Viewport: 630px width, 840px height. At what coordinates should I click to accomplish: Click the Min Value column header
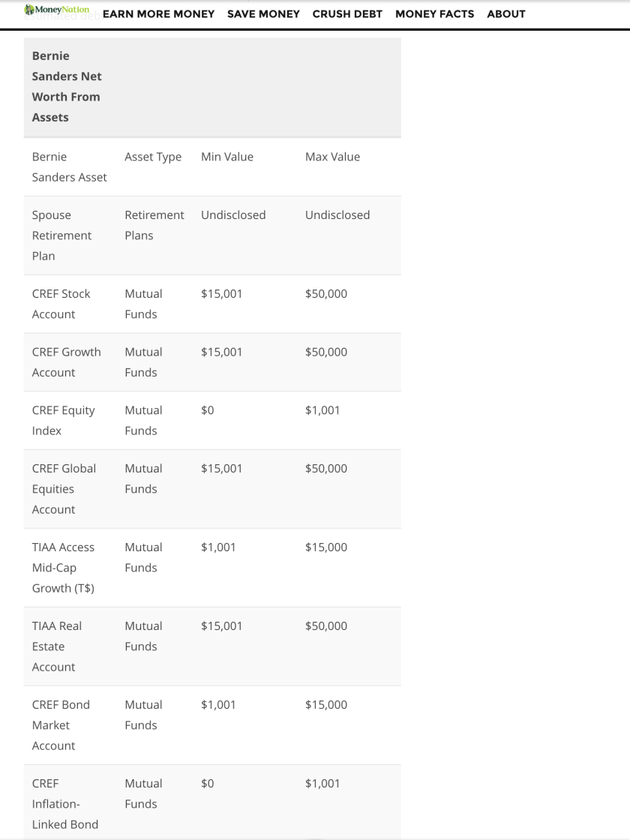click(227, 157)
